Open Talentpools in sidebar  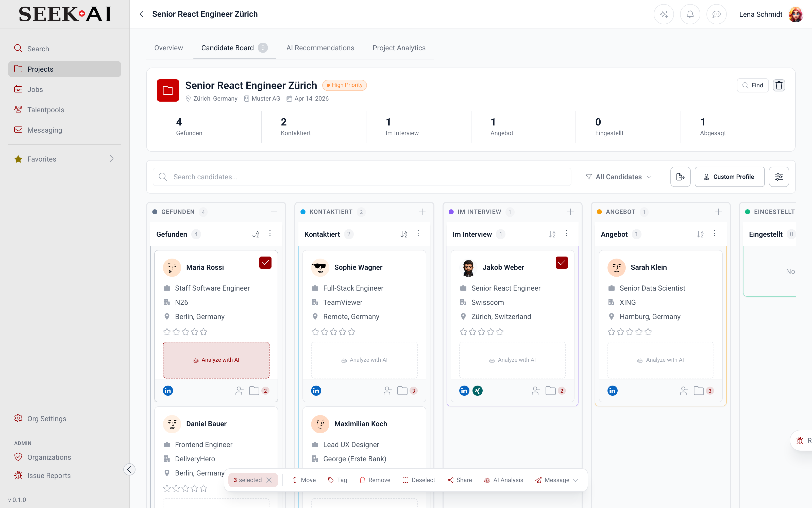click(x=64, y=109)
